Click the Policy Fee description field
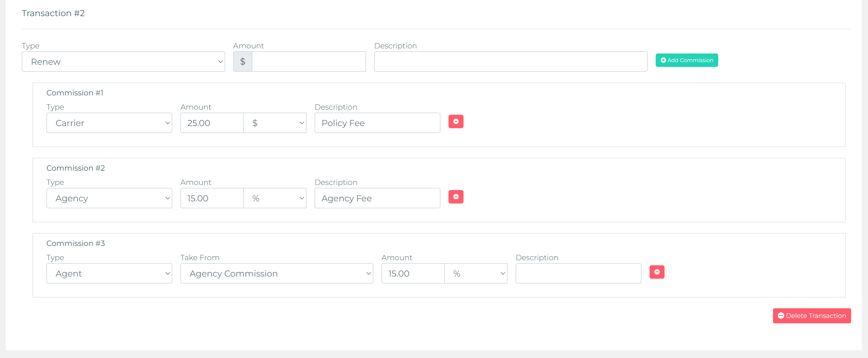Image resolution: width=868 pixels, height=358 pixels. click(x=377, y=123)
